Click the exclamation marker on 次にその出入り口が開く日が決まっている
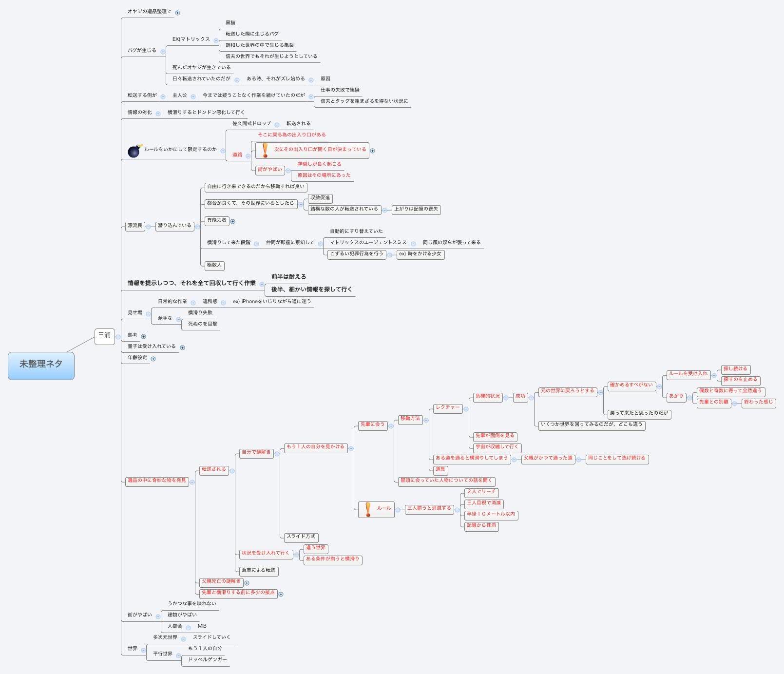The image size is (784, 674). point(265,151)
